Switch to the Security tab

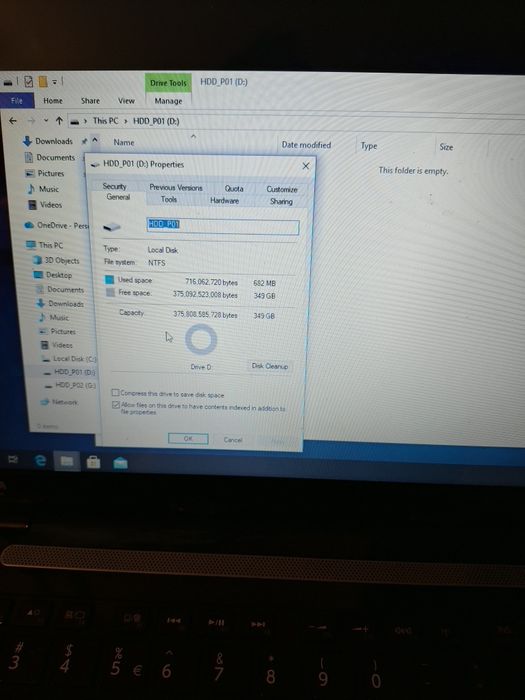(115, 186)
